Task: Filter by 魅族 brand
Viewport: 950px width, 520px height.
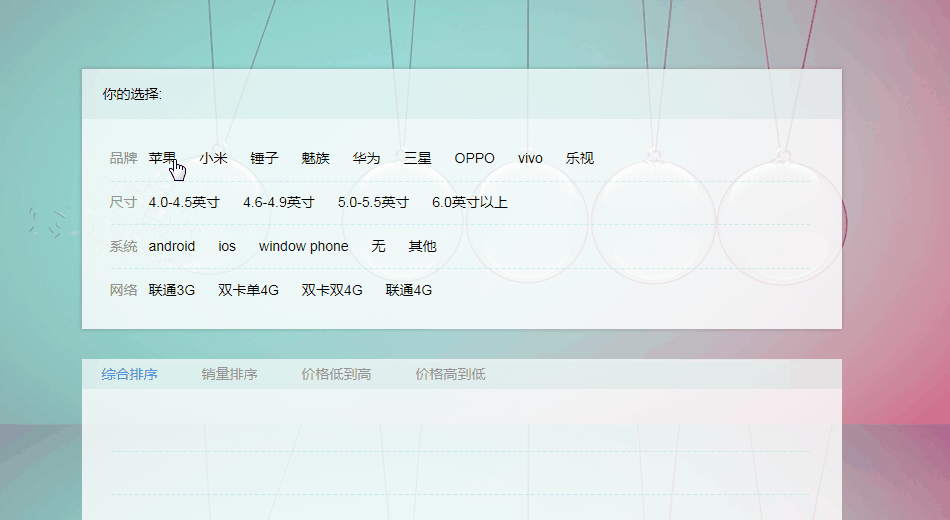Action: click(315, 158)
